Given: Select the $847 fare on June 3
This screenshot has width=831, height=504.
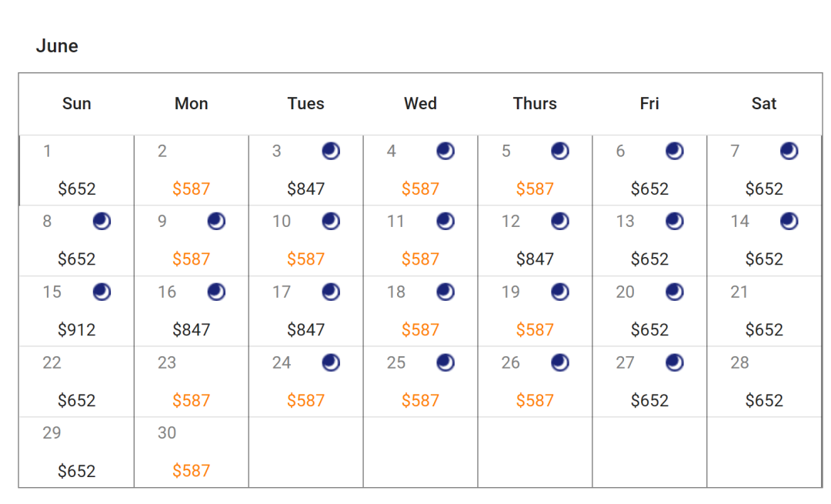Looking at the screenshot, I should tap(305, 189).
